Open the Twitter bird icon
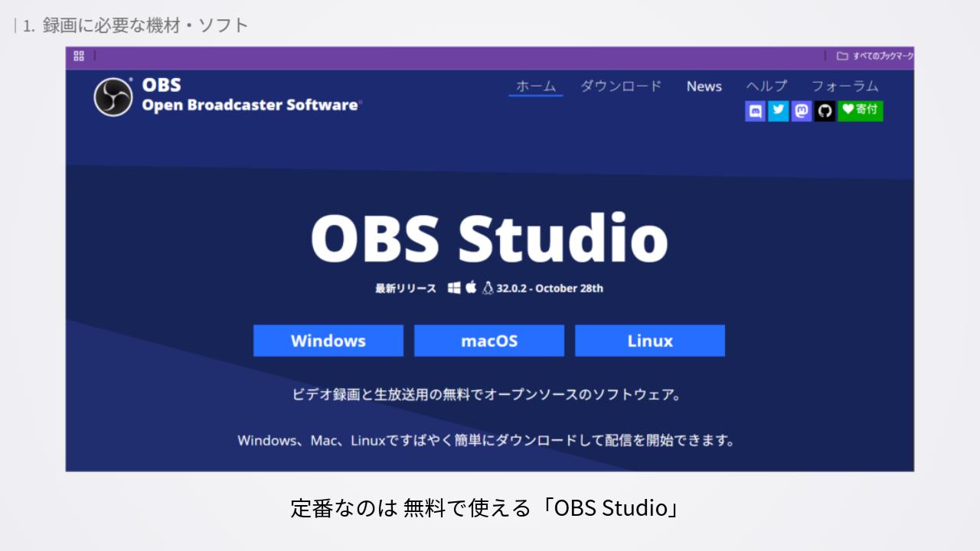Image resolution: width=980 pixels, height=551 pixels. (x=779, y=111)
